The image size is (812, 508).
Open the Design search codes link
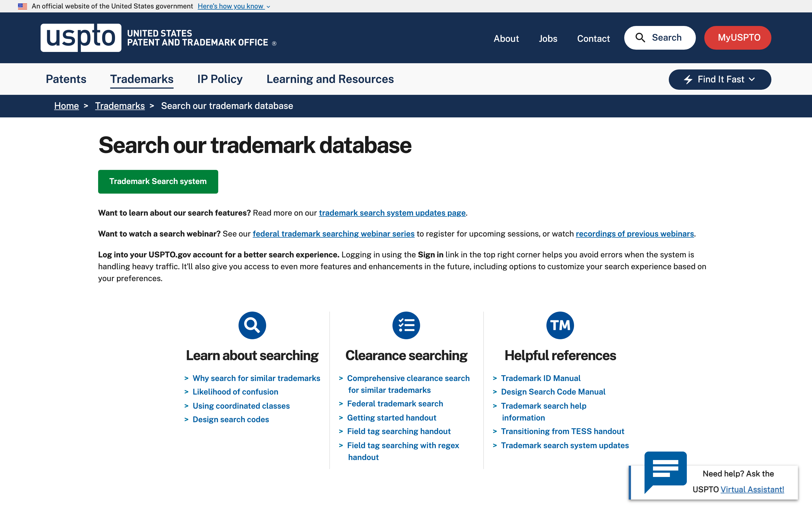(x=231, y=419)
